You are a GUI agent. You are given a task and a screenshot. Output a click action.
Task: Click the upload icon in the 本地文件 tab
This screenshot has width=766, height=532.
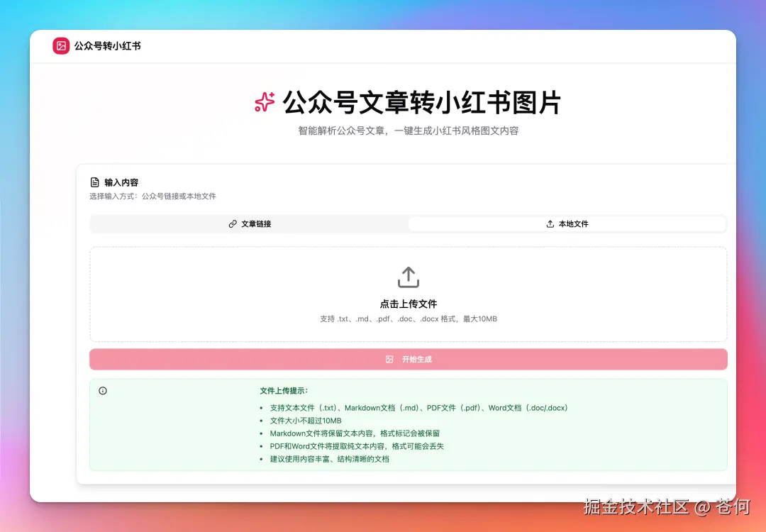tap(550, 223)
